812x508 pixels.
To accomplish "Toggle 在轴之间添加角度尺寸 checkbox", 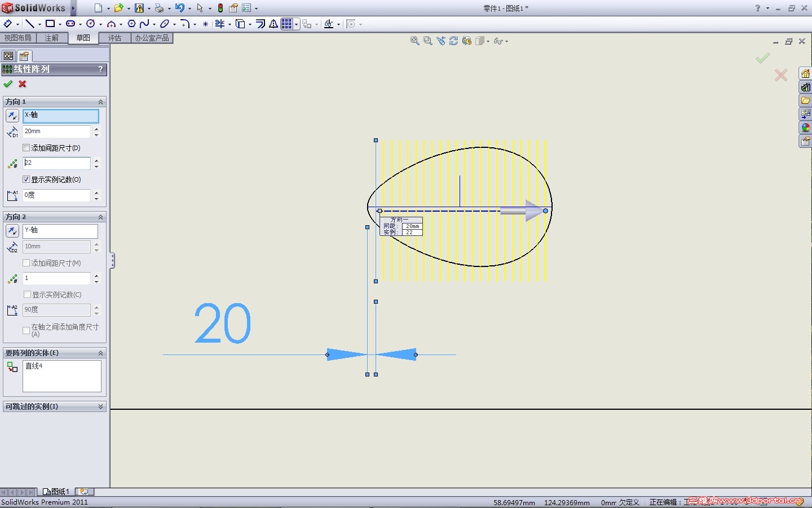I will point(26,330).
